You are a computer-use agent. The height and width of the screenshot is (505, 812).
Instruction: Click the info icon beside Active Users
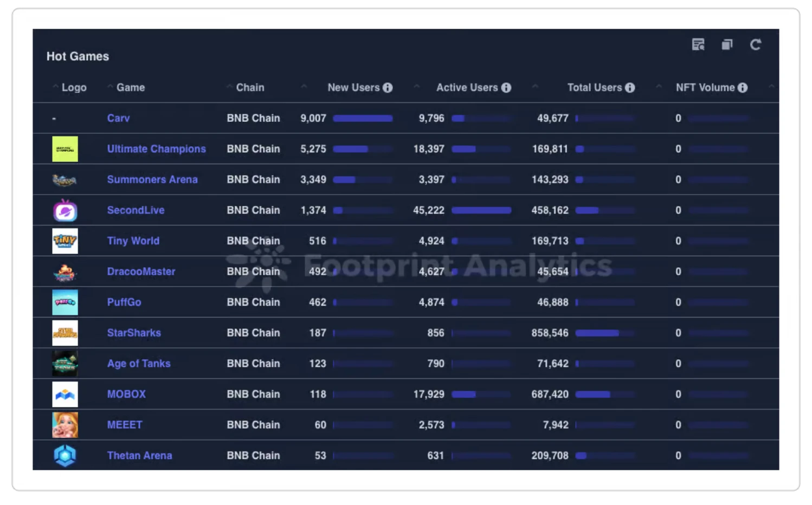coord(506,88)
